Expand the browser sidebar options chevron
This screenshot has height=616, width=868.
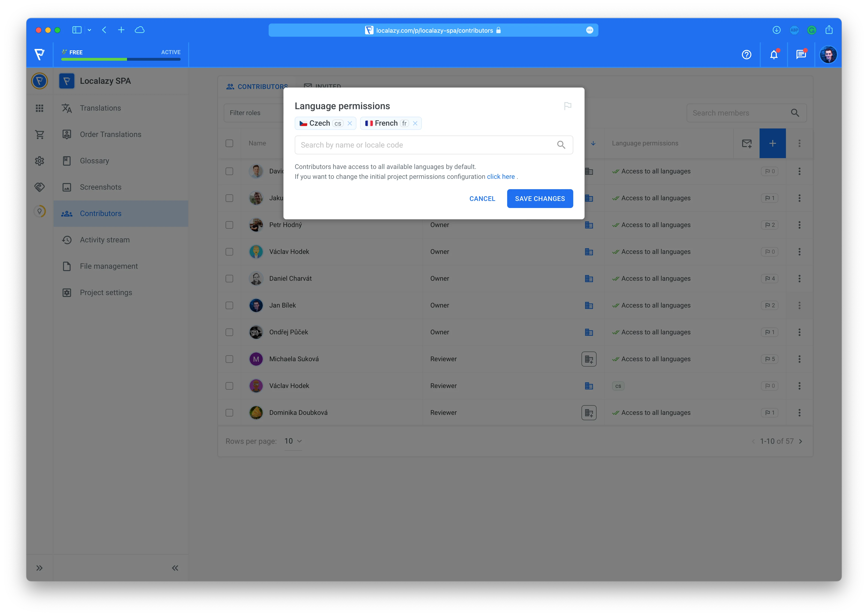[x=89, y=30]
